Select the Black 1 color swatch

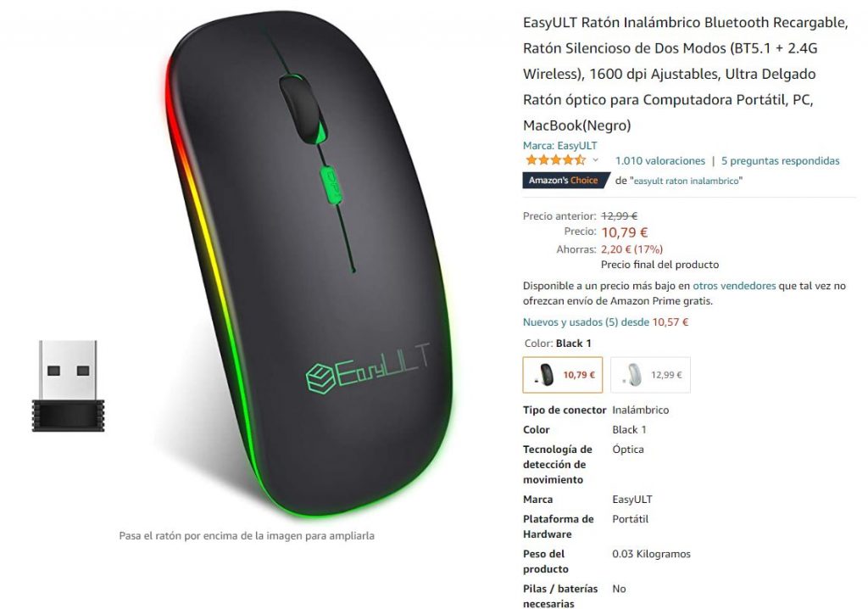[563, 375]
